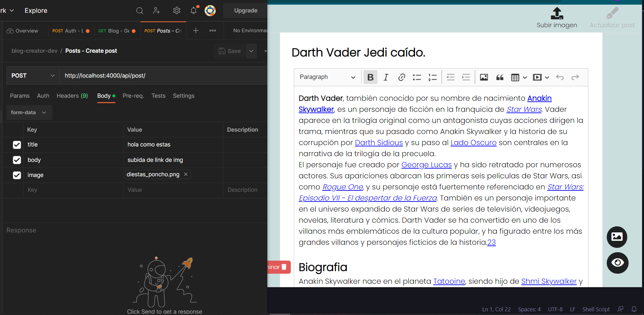Switch to the Overview tab
Image resolution: width=644 pixels, height=315 pixels.
pyautogui.click(x=22, y=31)
